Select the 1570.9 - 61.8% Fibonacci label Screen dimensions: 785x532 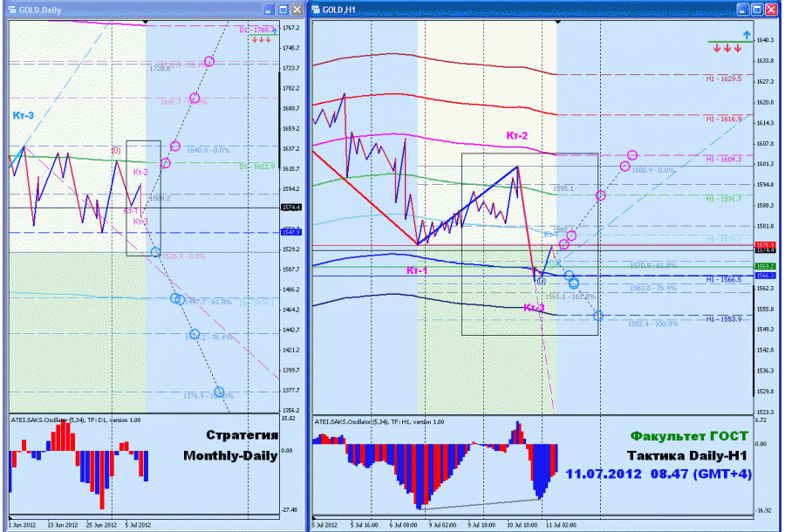point(653,265)
